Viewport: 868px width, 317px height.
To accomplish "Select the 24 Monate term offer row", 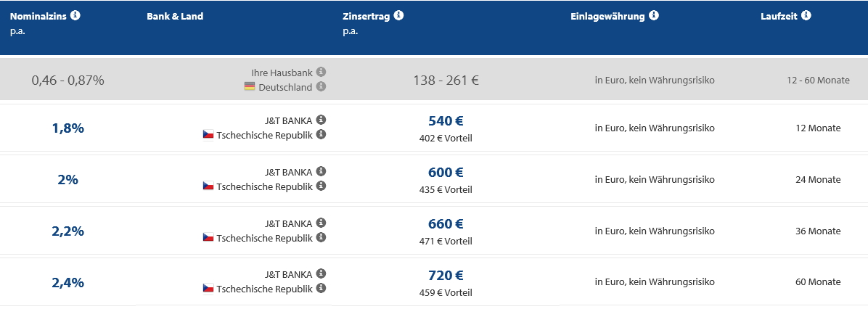I will (434, 179).
